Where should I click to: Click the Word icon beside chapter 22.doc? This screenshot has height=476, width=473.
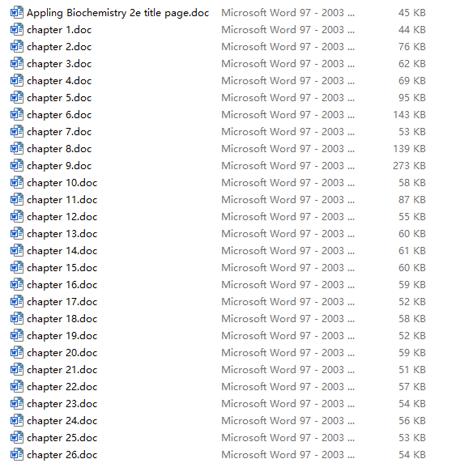click(17, 386)
